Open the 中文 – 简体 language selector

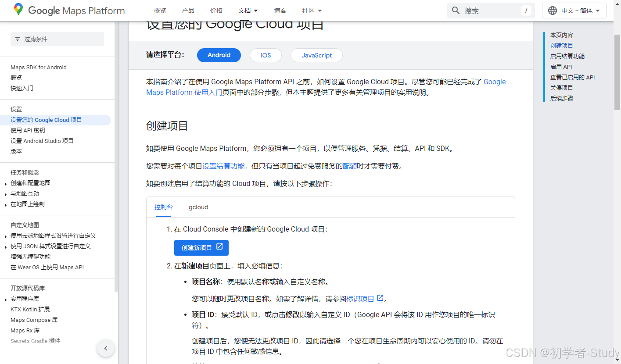click(574, 11)
